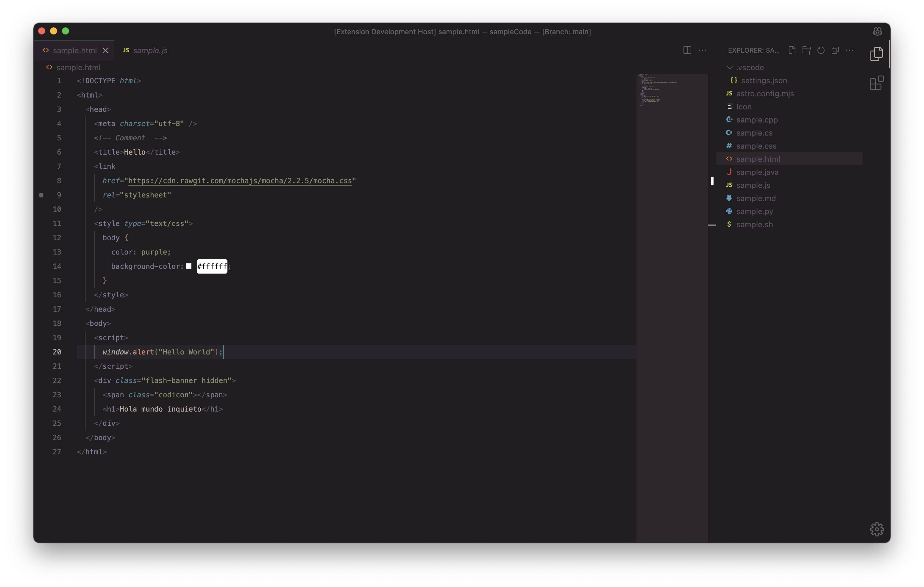Create a new file in Explorer
Screen dimensions: 924x587
click(792, 50)
